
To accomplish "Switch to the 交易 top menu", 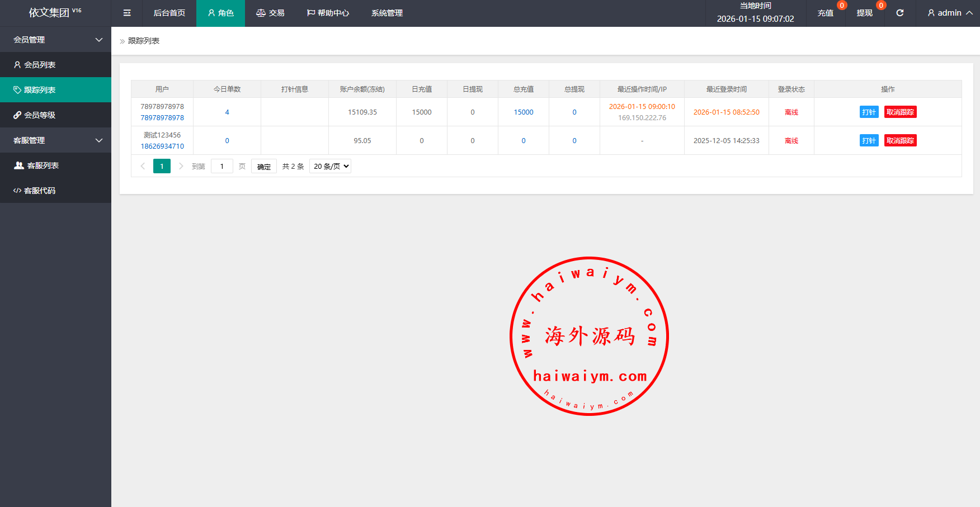I will (x=270, y=13).
